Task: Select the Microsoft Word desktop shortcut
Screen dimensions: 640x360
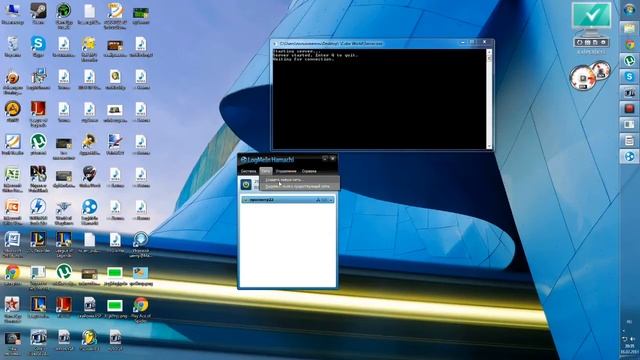Action: tap(12, 244)
